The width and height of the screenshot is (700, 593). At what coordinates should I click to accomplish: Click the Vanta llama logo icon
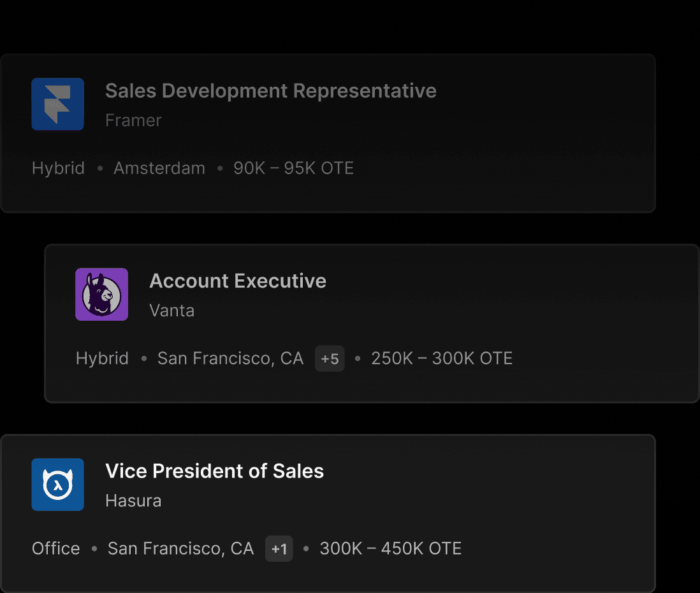pos(102,294)
